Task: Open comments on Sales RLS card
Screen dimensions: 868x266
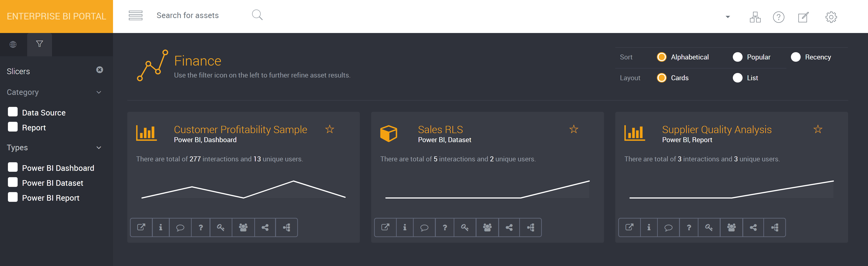Action: (x=424, y=227)
